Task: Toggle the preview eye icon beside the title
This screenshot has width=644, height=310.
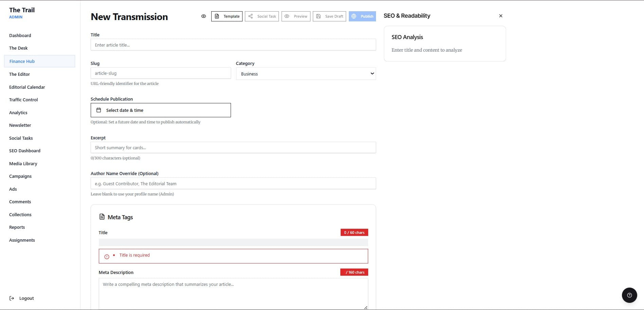Action: pyautogui.click(x=203, y=16)
